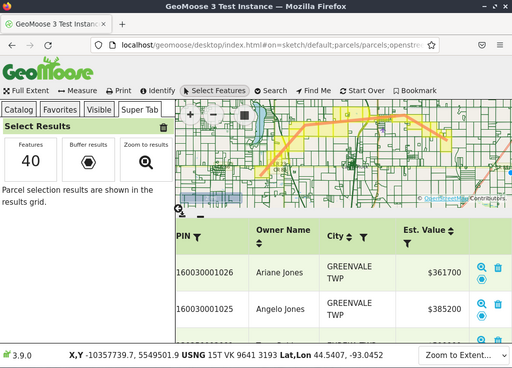Screen dimensions: 512x368
Task: Open a new Firefox tab
Action: (122, 24)
